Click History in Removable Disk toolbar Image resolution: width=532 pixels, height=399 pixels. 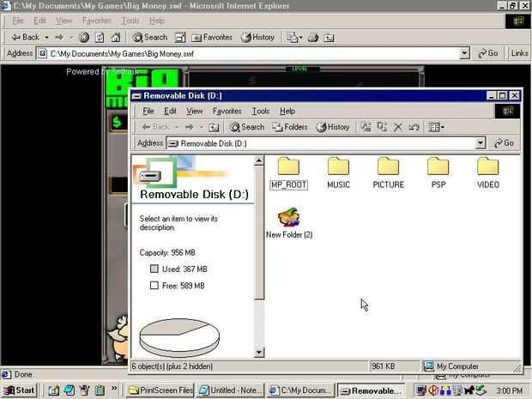[333, 127]
